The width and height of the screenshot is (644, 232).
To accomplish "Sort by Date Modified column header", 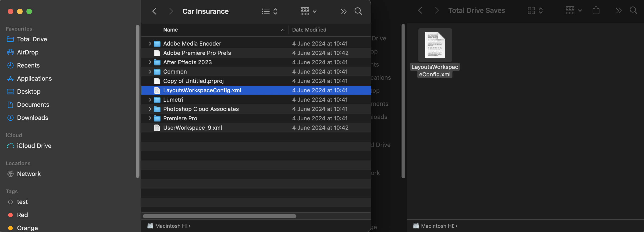I will point(309,30).
